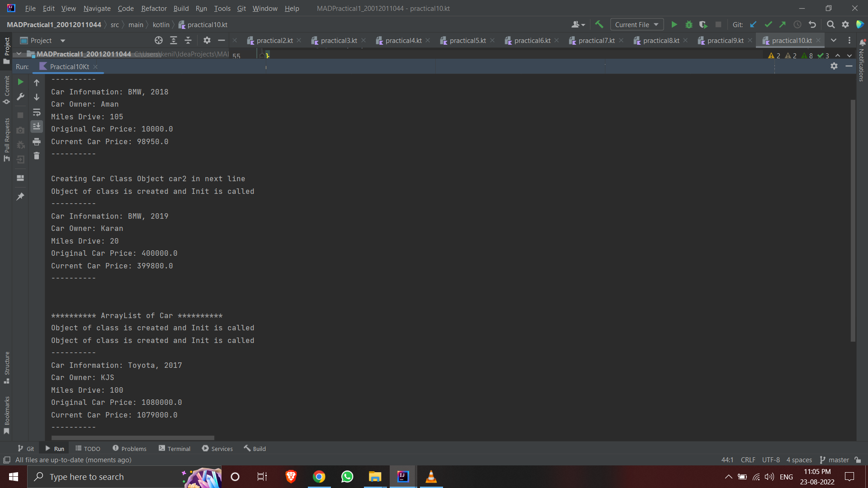Open the editor tabs three-dot options menu
The width and height of the screenshot is (868, 488).
click(849, 41)
